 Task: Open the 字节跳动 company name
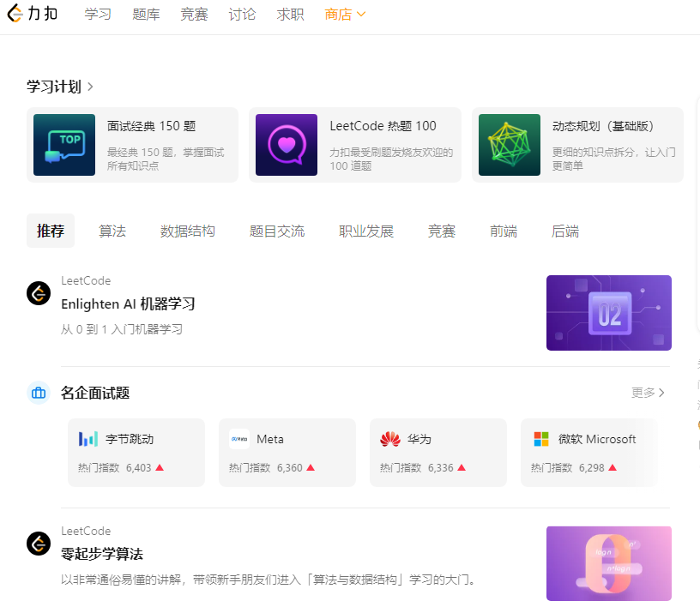[130, 439]
